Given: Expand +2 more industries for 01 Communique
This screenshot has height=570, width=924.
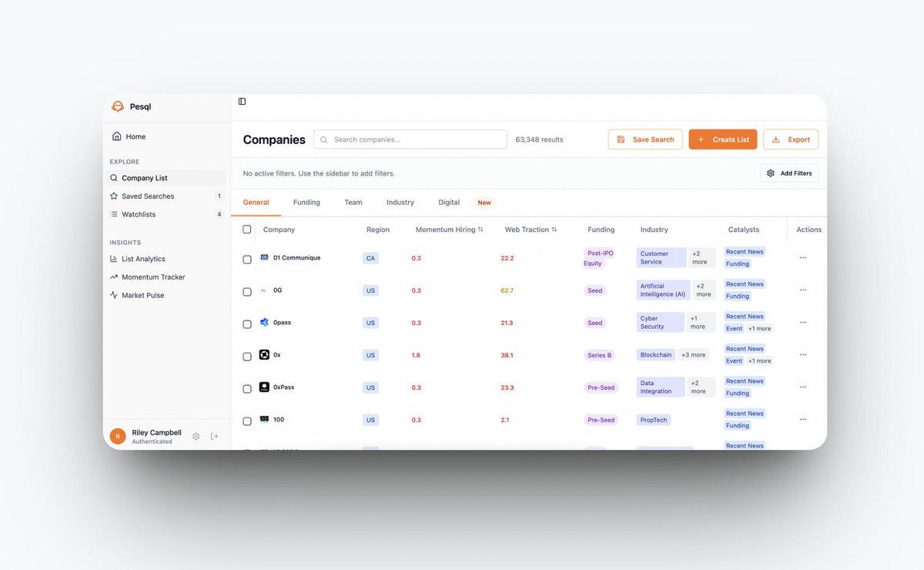Looking at the screenshot, I should (701, 257).
